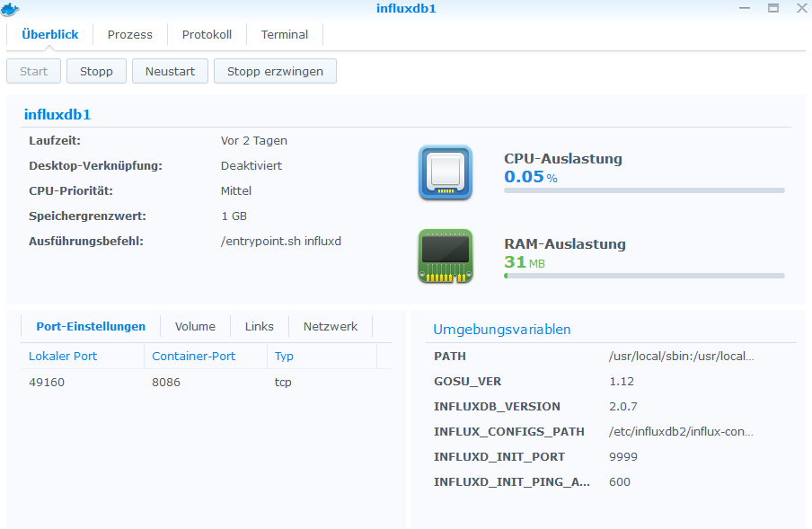The height and width of the screenshot is (529, 812).
Task: Switch to the Netzwerk tab
Action: click(331, 327)
